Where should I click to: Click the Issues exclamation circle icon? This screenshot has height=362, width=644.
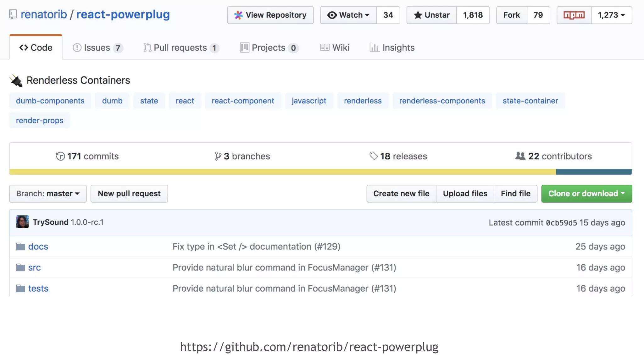(77, 47)
